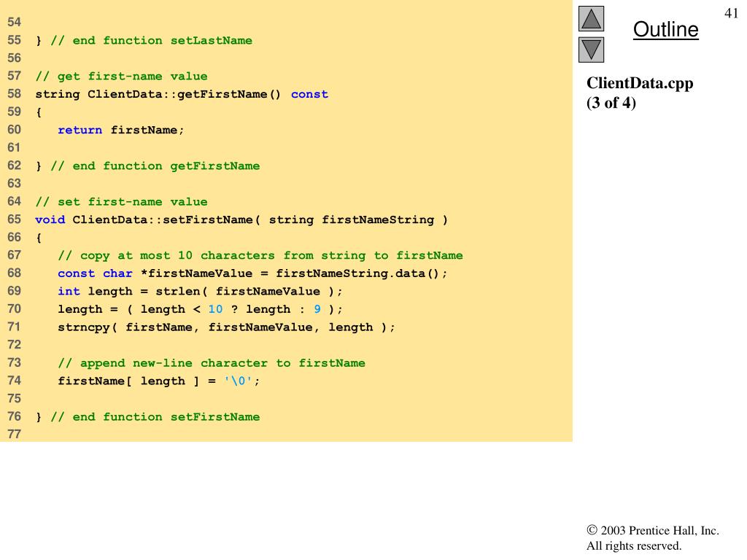Click the blue number 9 on line 70

(317, 309)
